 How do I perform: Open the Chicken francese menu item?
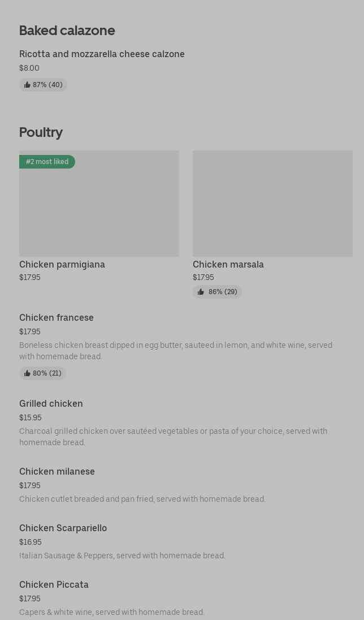point(57,318)
